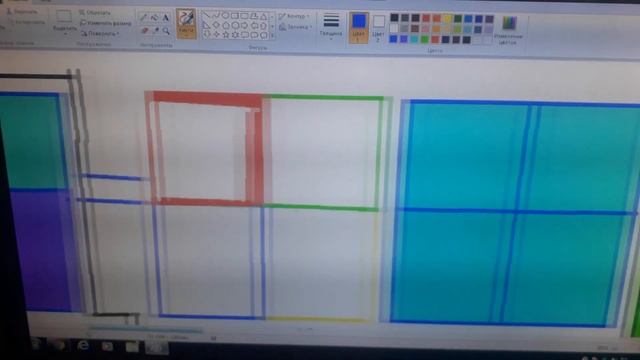Open File Explorer folder on taskbar
Screen dimensions: 640x360
131,347
